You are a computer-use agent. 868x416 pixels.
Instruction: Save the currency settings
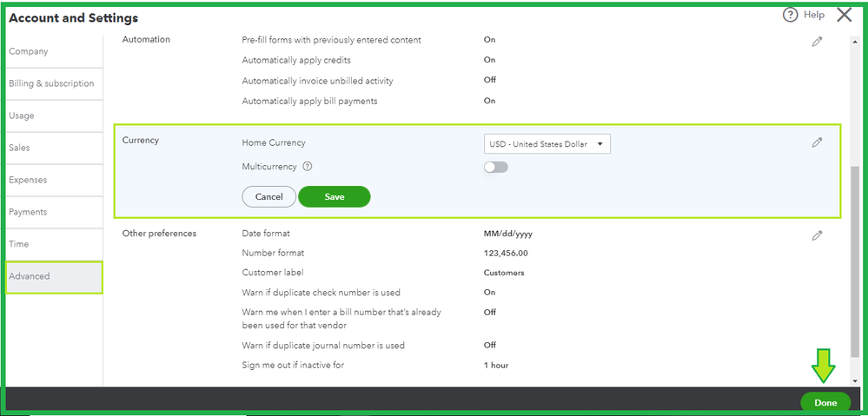[x=335, y=197]
